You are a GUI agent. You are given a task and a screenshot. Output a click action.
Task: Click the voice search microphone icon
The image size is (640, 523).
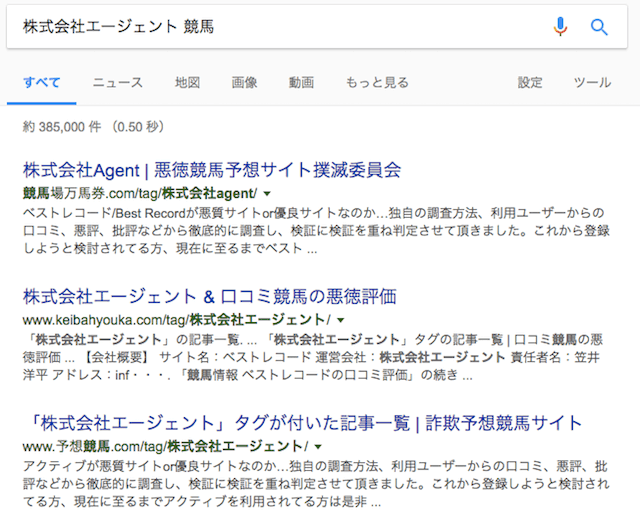point(560,27)
